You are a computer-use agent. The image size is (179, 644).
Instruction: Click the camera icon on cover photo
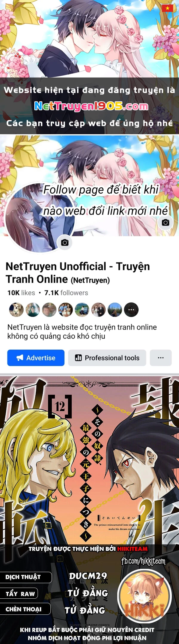(166, 223)
